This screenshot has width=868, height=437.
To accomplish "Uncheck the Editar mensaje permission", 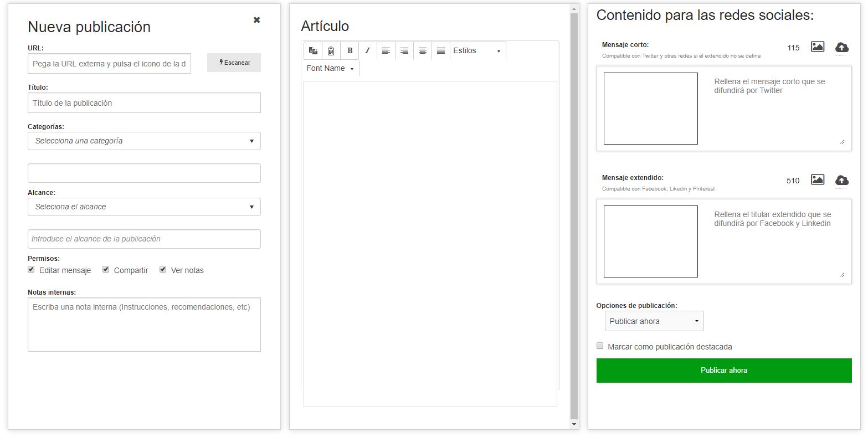I will click(31, 270).
